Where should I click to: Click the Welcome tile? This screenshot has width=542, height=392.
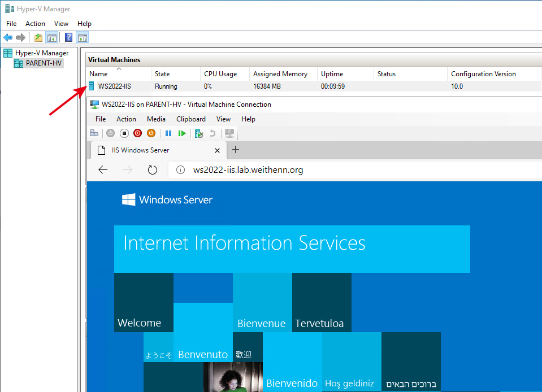point(144,303)
